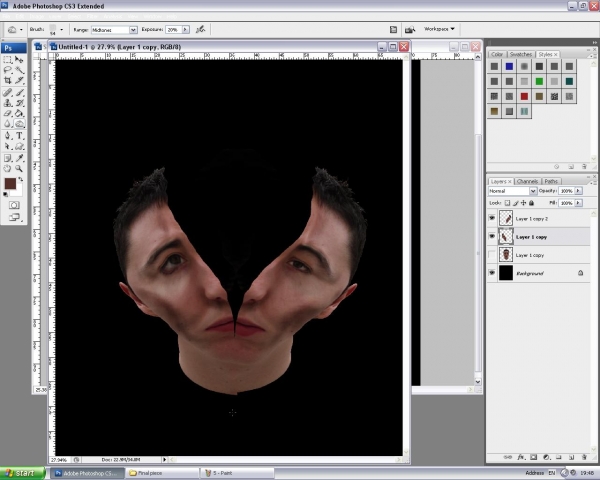Select the Path Selection tool
Image resolution: width=600 pixels, height=480 pixels.
click(8, 146)
